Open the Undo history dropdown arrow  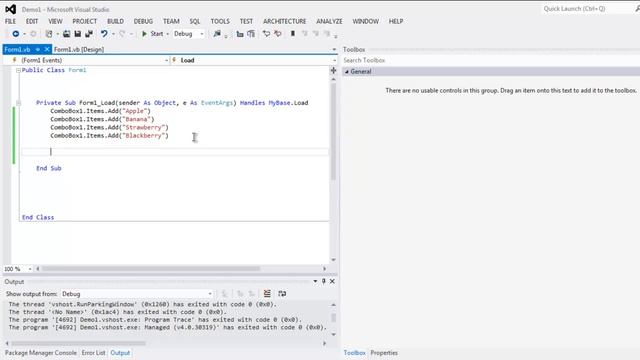click(x=113, y=34)
